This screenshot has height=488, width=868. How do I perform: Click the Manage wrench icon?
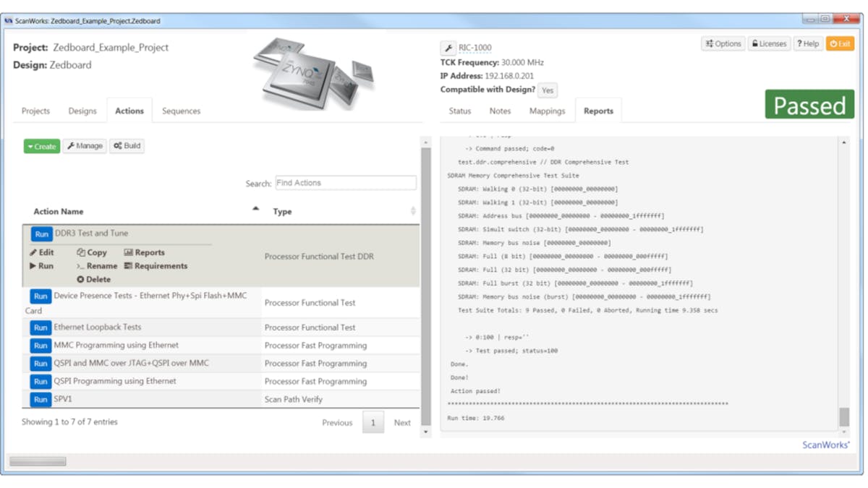point(71,145)
